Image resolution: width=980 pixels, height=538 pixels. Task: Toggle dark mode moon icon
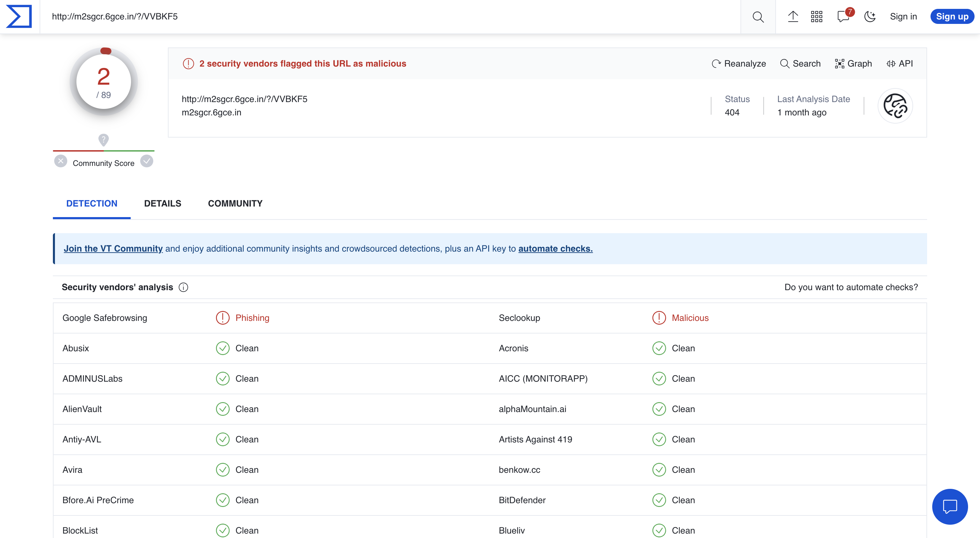(x=870, y=16)
